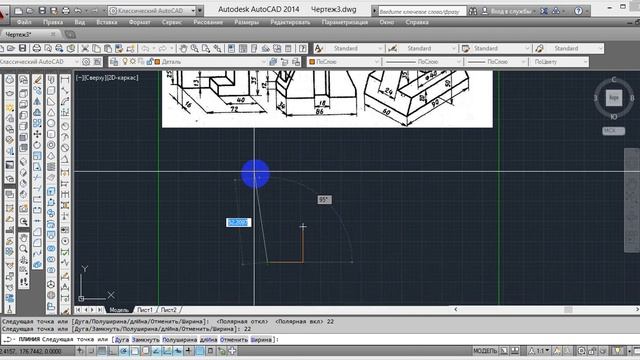
Task: Open the Рисование menu
Action: point(208,22)
